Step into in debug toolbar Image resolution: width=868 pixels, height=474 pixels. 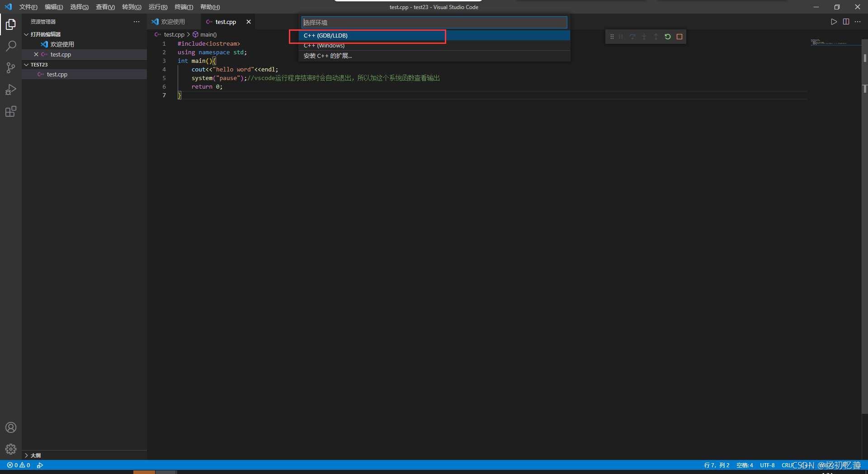coord(644,37)
